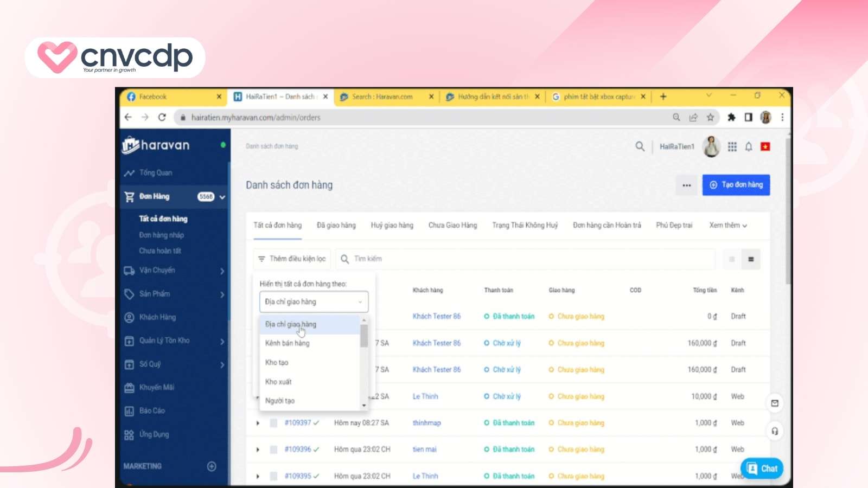
Task: Select the checkbox for order #109395
Action: coord(274,476)
